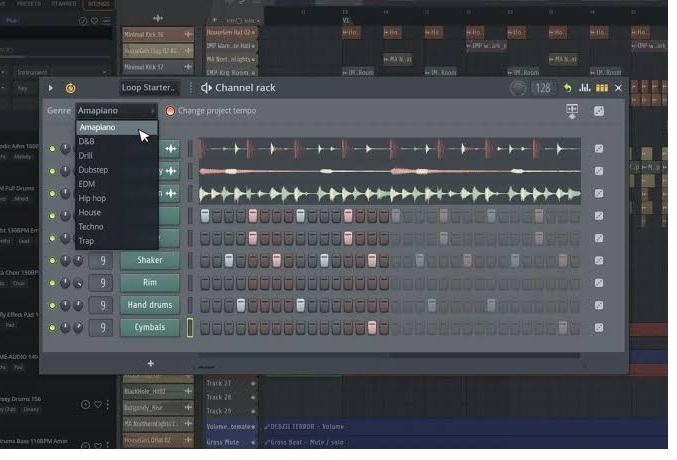The image size is (677, 460).
Task: Open the Loop Starter channel filter dropdown
Action: coord(148,88)
